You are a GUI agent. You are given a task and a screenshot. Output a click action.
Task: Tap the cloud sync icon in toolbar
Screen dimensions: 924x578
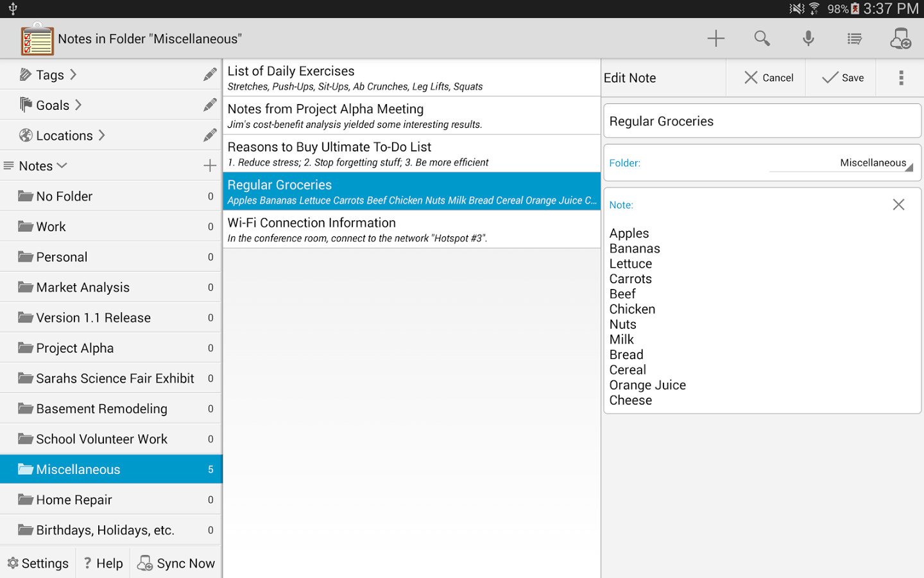coord(900,39)
